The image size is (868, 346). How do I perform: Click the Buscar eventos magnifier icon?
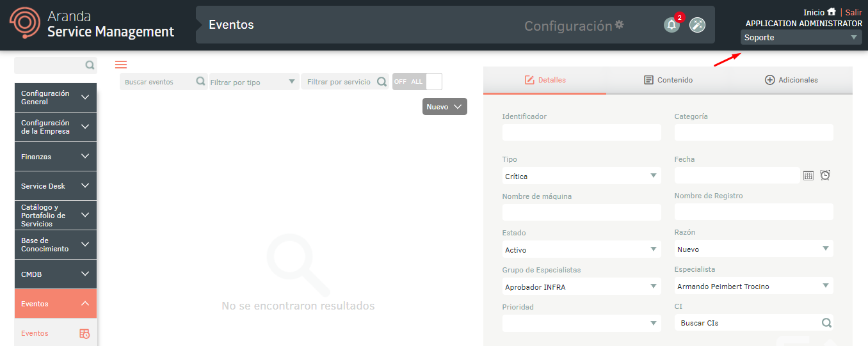(200, 82)
